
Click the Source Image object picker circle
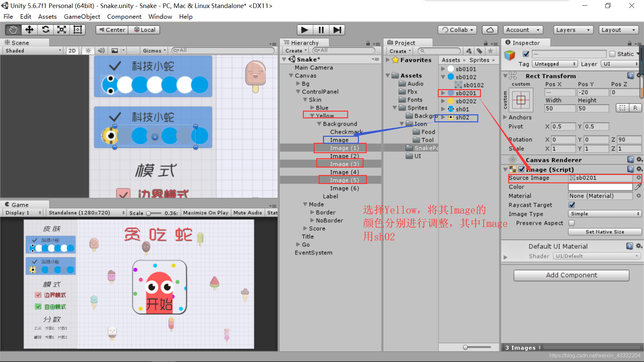pos(639,178)
